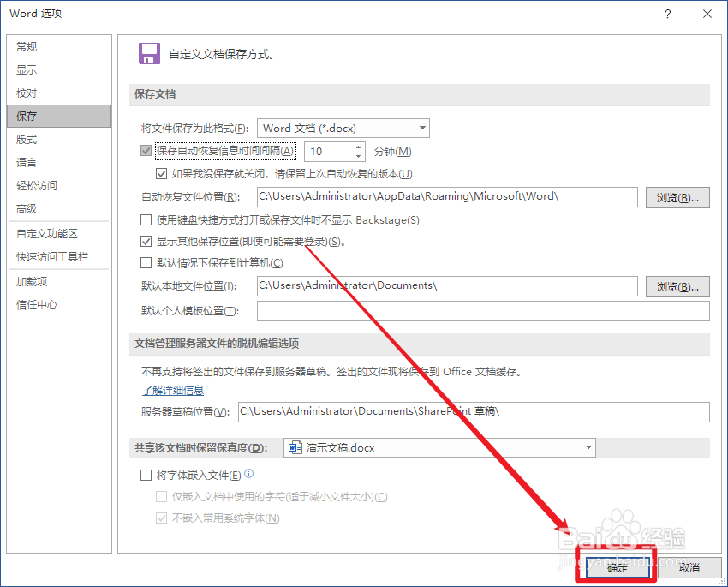This screenshot has height=587, width=728.
Task: Select the 常规 category
Action: coord(59,46)
